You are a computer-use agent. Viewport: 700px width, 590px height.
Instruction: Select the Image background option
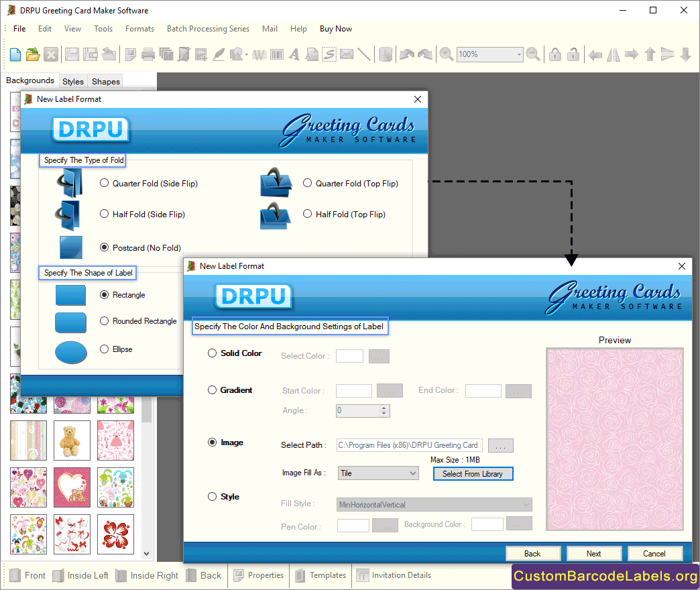(212, 442)
